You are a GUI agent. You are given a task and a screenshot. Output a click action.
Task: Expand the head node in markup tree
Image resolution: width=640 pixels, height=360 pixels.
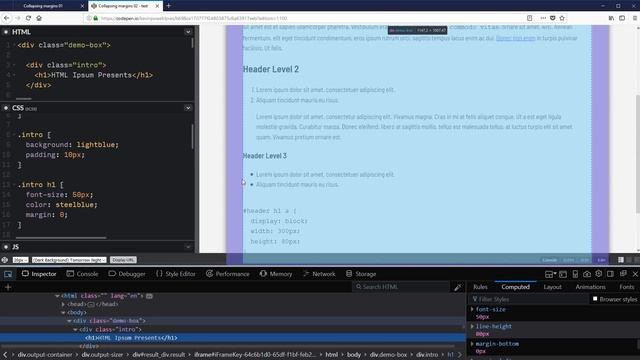point(63,304)
